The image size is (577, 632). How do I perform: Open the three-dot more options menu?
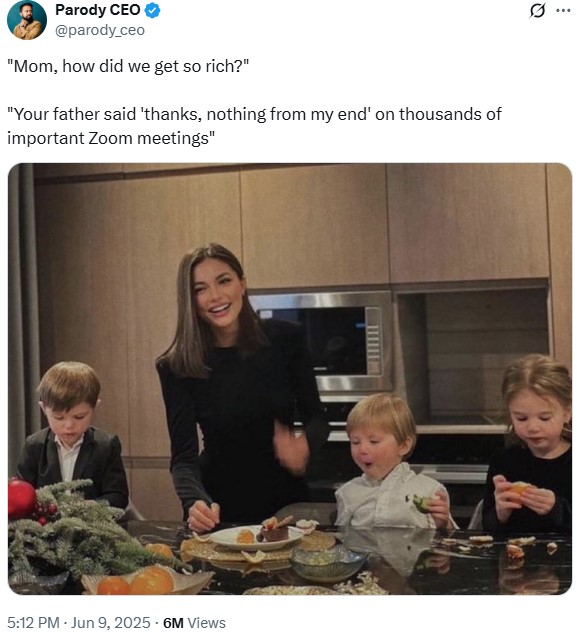[x=563, y=11]
